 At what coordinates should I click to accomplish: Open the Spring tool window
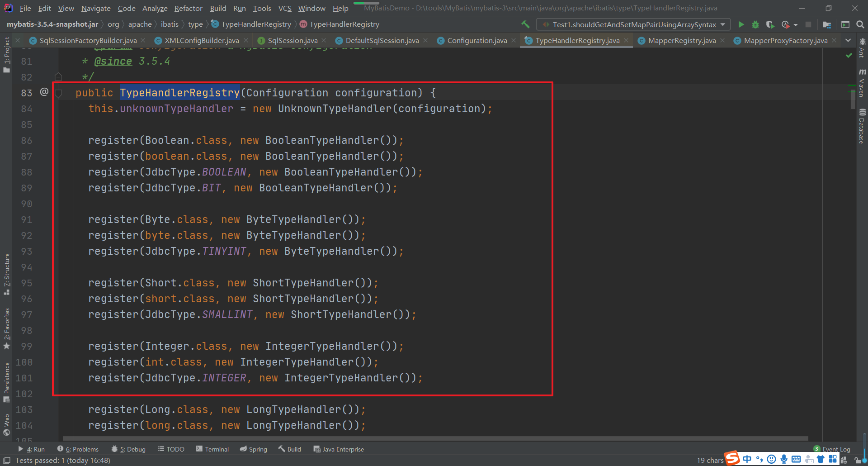[x=253, y=449]
